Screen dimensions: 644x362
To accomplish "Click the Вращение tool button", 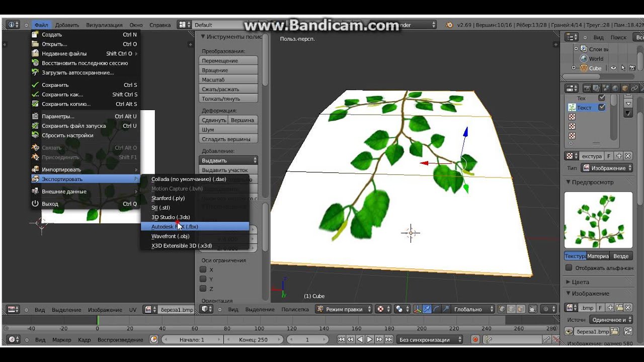I will (229, 70).
